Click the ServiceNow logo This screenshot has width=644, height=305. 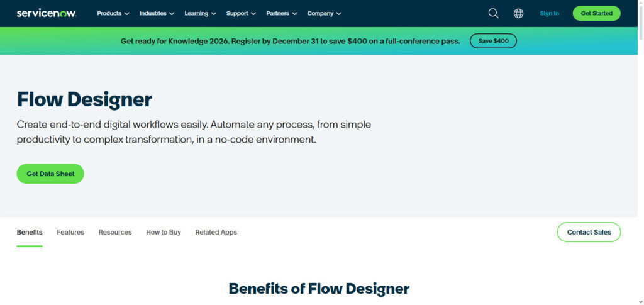pyautogui.click(x=47, y=13)
